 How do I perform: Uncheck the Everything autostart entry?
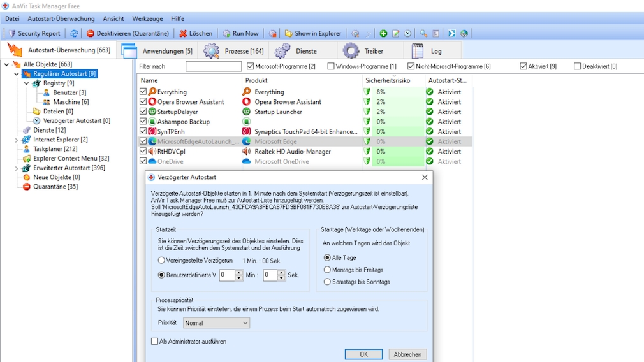click(143, 92)
